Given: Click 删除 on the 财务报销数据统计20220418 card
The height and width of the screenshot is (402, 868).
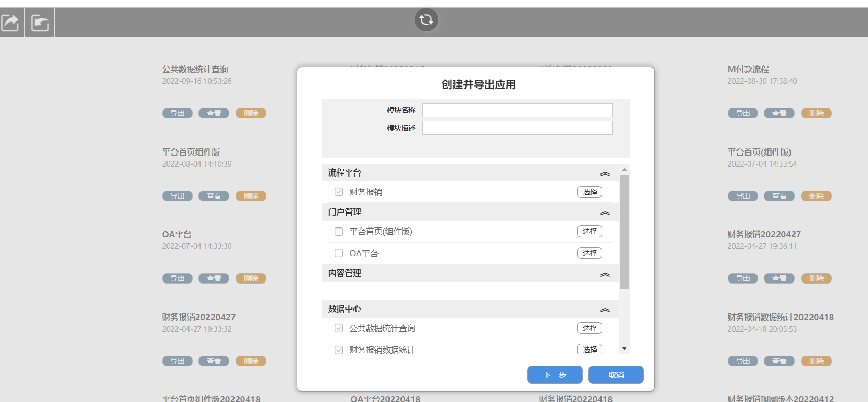Looking at the screenshot, I should pyautogui.click(x=816, y=361).
